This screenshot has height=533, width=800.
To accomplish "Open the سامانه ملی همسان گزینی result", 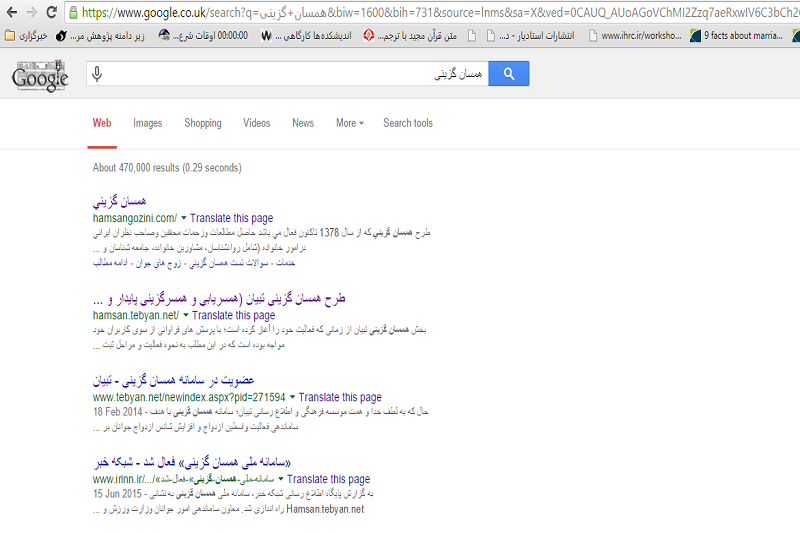I will [192, 463].
